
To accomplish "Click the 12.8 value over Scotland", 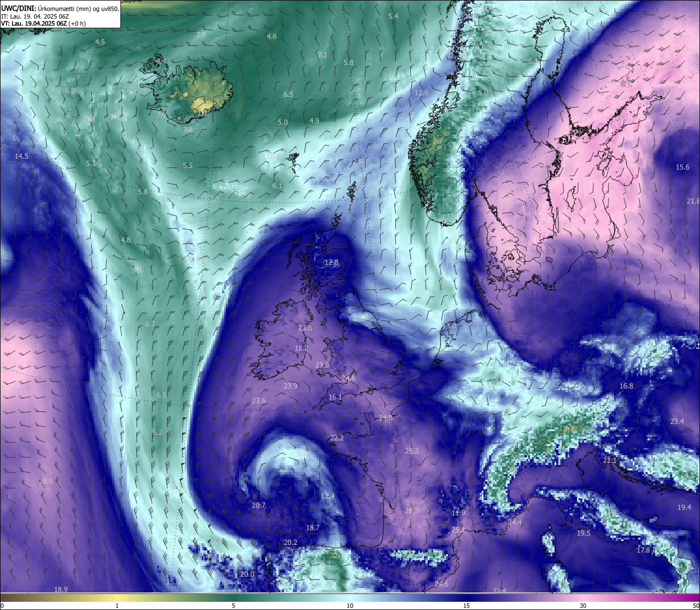I will coord(331,263).
